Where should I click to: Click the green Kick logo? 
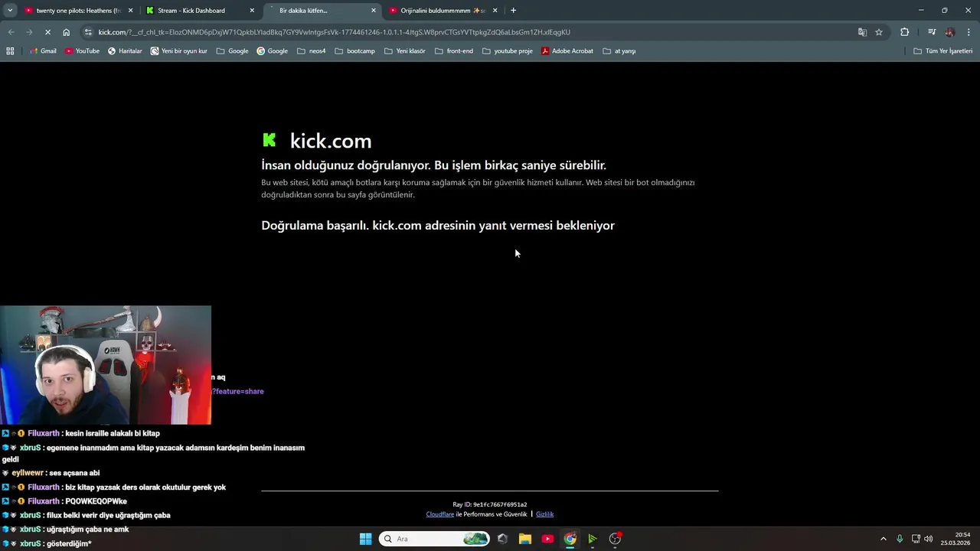tap(269, 140)
